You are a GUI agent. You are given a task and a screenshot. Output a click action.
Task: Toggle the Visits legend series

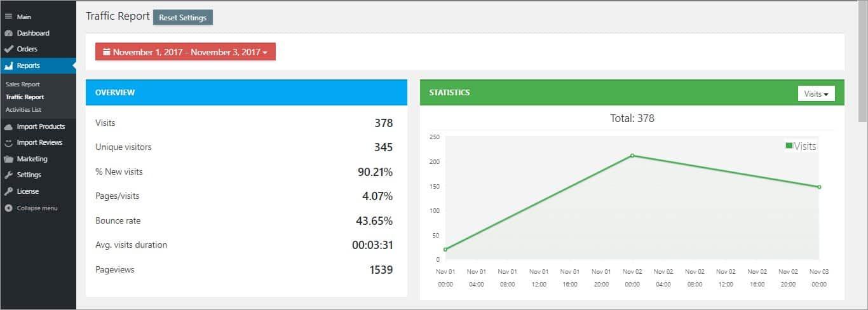click(801, 146)
